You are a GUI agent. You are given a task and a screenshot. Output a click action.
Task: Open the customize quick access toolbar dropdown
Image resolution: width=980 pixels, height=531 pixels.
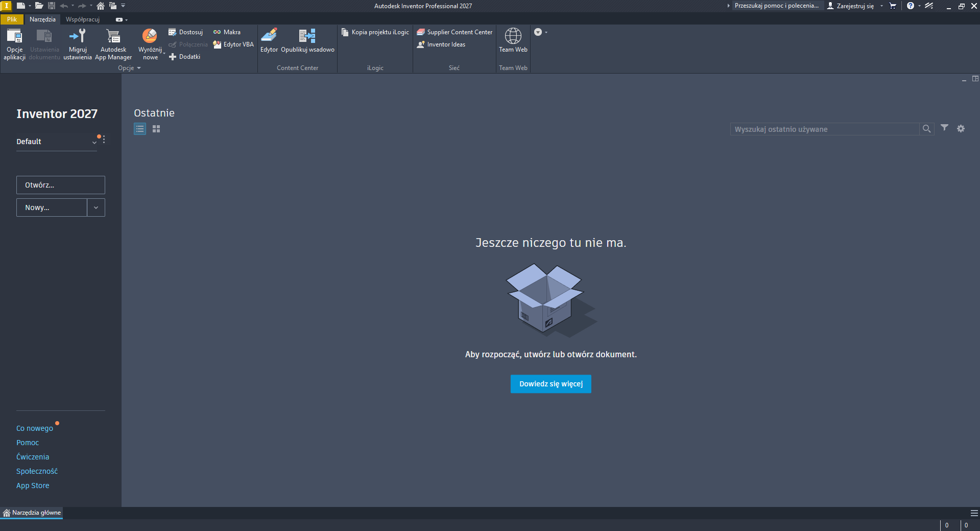123,6
